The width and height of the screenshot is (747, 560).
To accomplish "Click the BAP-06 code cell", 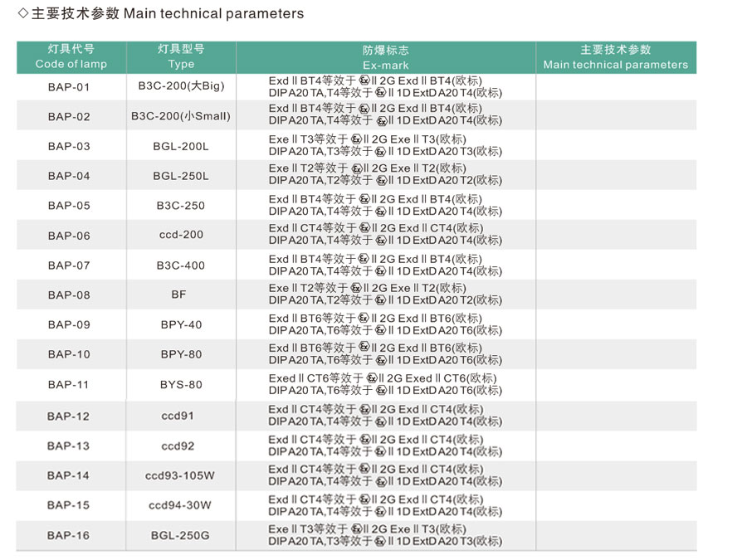I will [x=69, y=236].
